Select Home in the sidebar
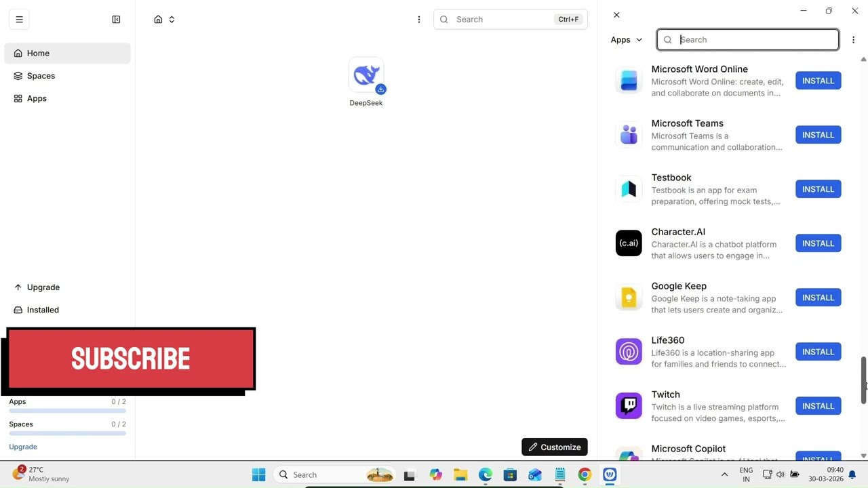868x488 pixels. coord(67,54)
